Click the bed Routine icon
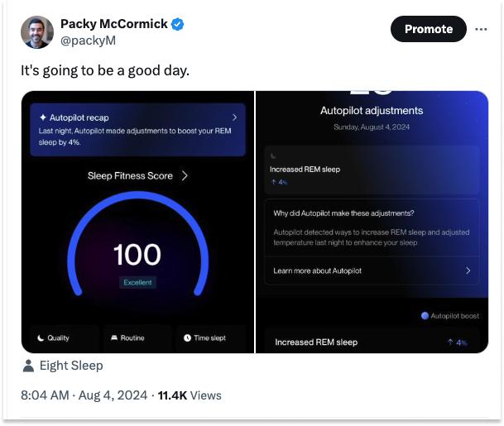This screenshot has width=504, height=426. 114,337
